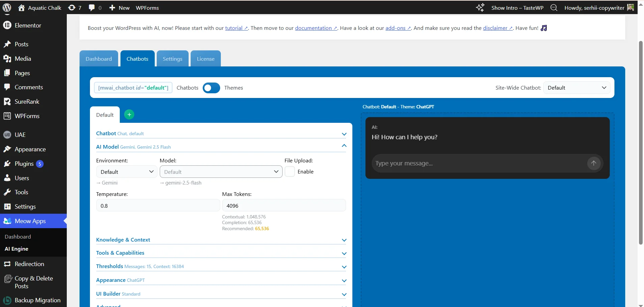Open the Site-Wide Chatbot dropdown
This screenshot has height=307, width=644.
pyautogui.click(x=577, y=88)
